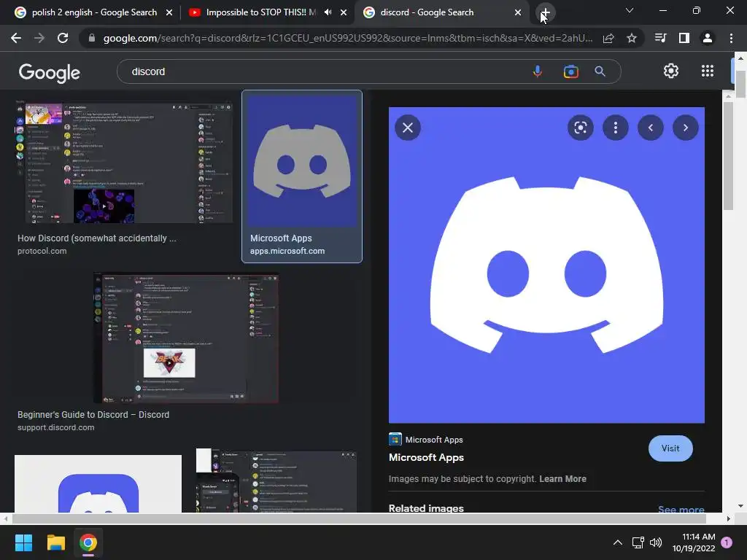Click the preview panel vertical scrollbar

pos(728,155)
